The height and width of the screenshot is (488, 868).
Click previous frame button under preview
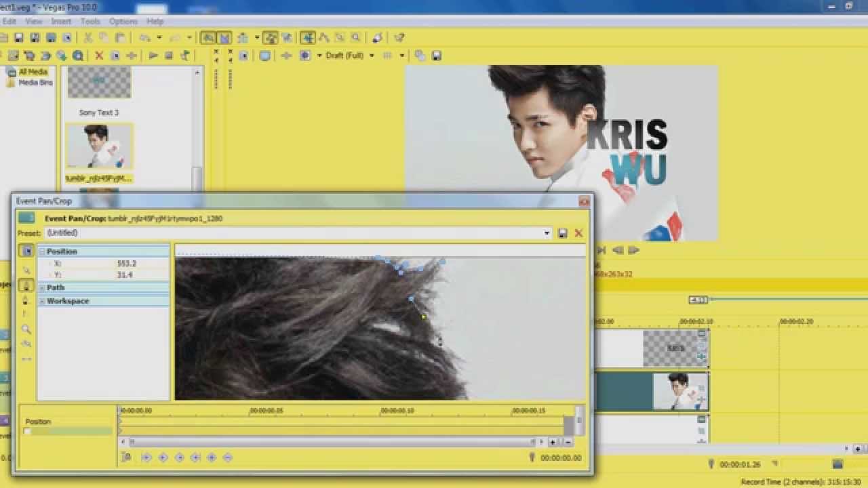coord(618,250)
